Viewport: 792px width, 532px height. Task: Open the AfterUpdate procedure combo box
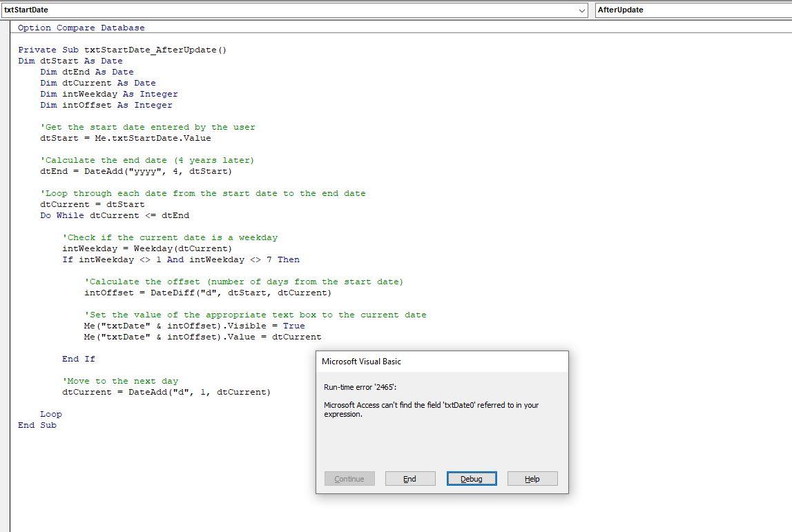pos(693,10)
